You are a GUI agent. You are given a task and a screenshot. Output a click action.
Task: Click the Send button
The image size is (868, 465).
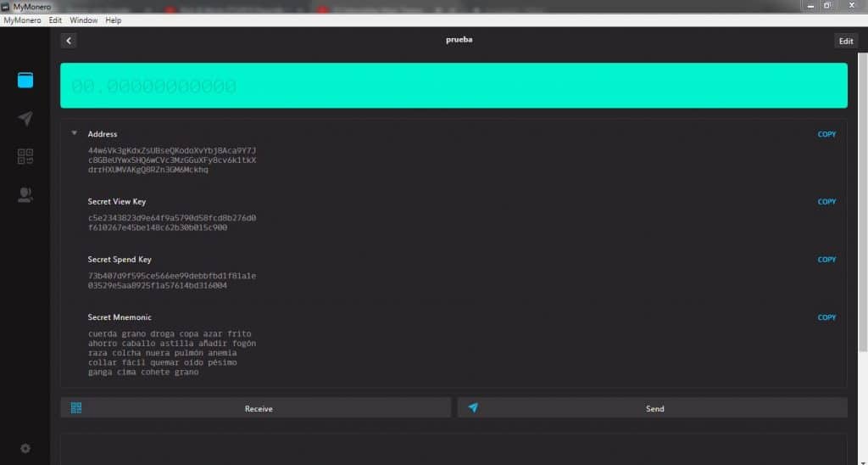(x=652, y=408)
